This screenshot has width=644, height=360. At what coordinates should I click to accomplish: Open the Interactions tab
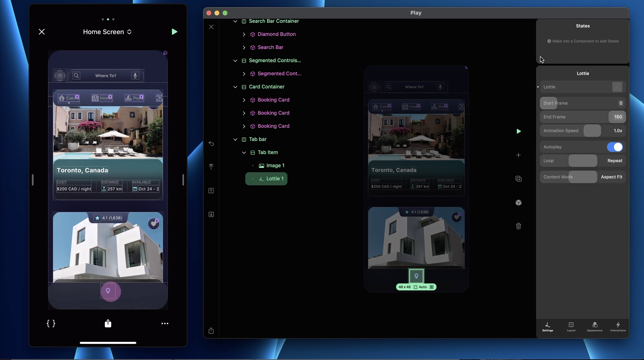(618, 327)
